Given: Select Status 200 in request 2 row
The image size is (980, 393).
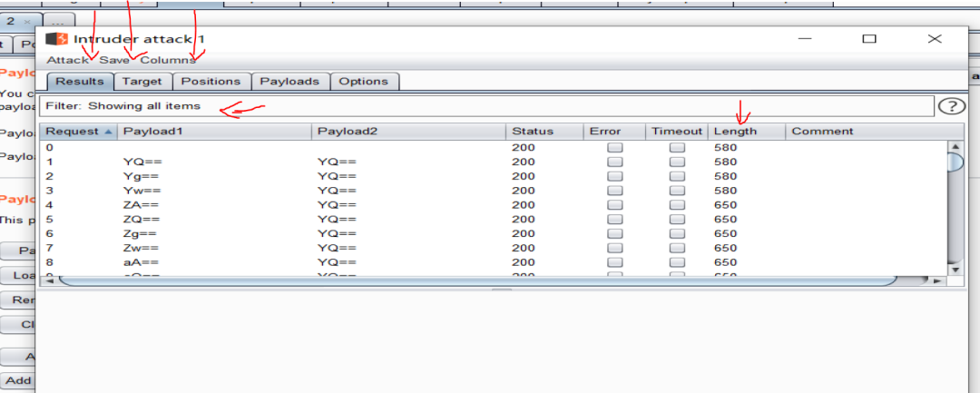Looking at the screenshot, I should pyautogui.click(x=524, y=177).
